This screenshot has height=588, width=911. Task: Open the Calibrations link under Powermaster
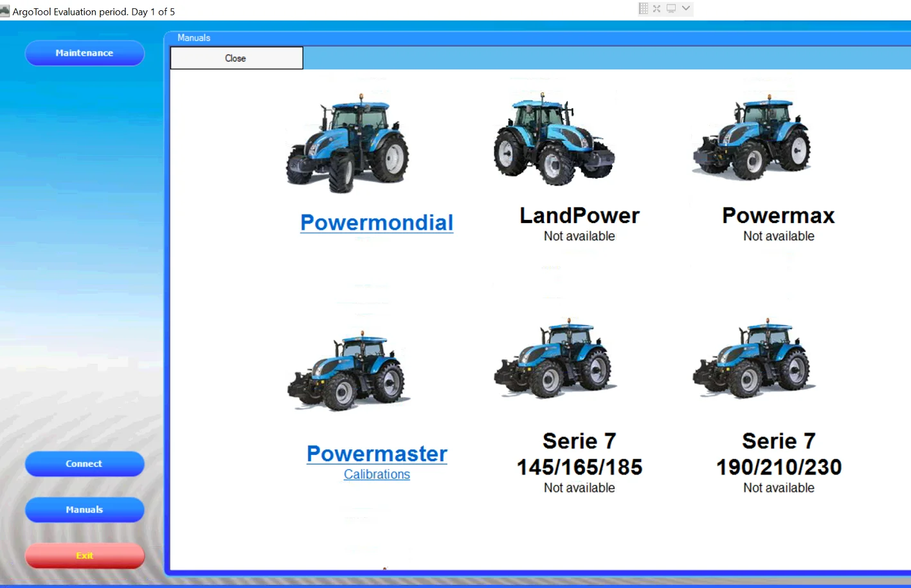click(377, 474)
